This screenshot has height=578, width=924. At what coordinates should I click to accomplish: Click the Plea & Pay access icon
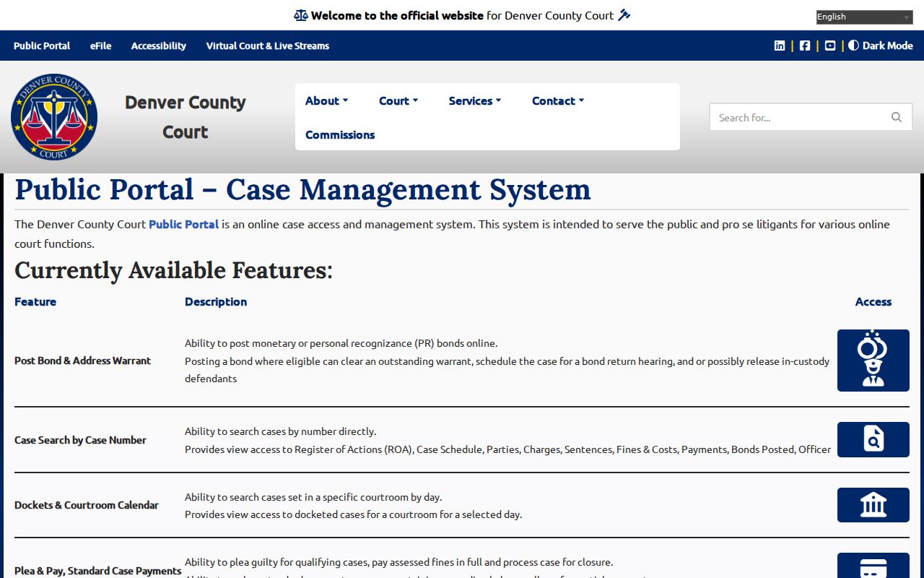click(x=873, y=566)
